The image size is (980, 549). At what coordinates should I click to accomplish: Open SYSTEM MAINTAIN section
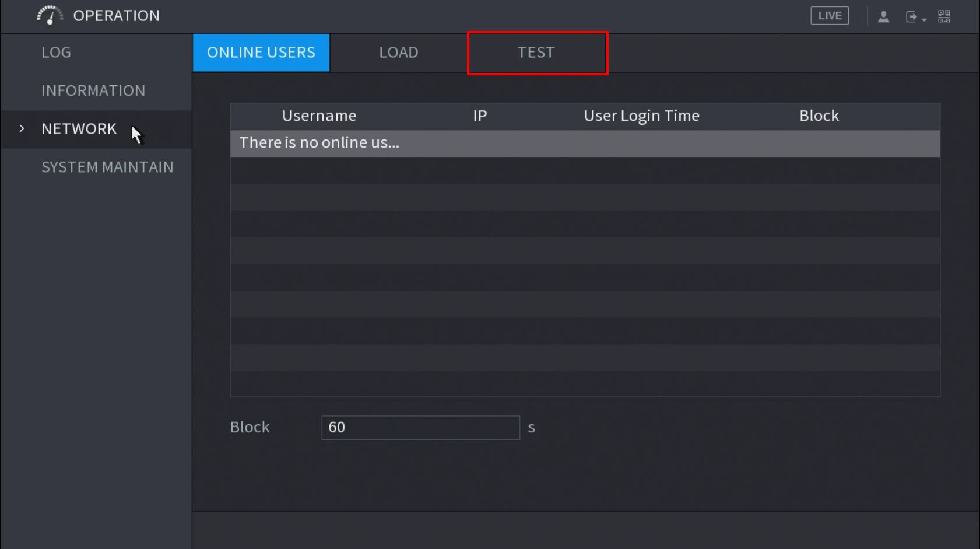tap(107, 167)
